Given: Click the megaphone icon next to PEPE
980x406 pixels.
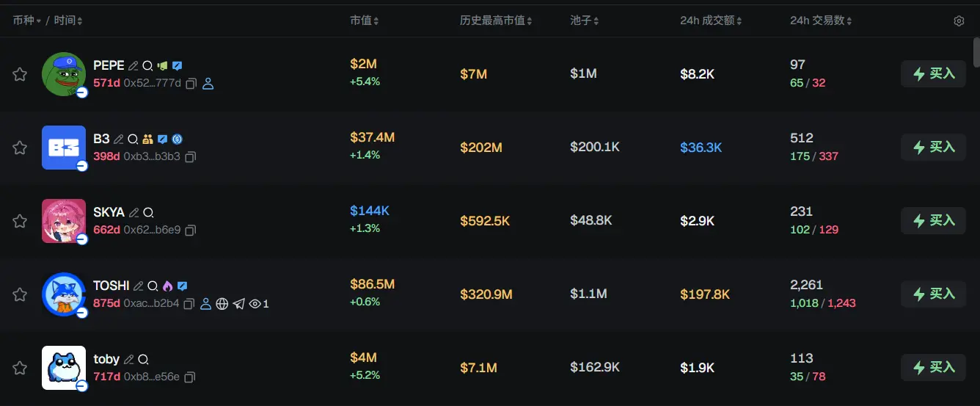Looking at the screenshot, I should click(x=162, y=65).
